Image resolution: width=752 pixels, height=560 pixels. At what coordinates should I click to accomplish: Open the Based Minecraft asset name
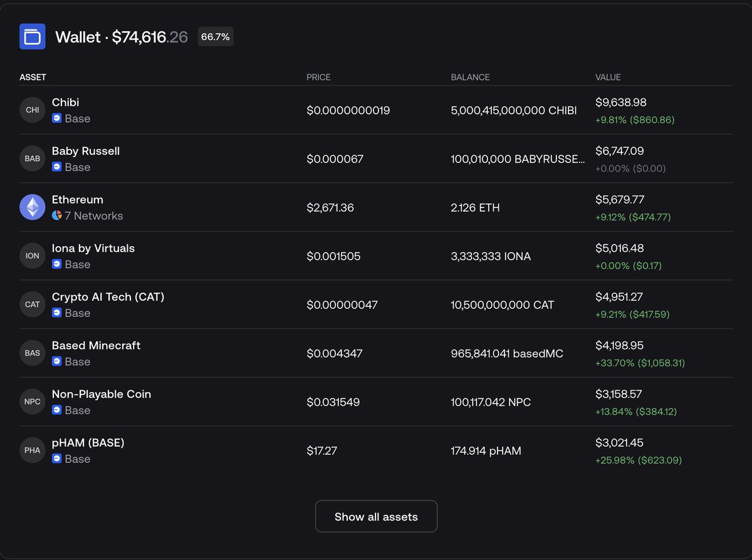tap(96, 345)
